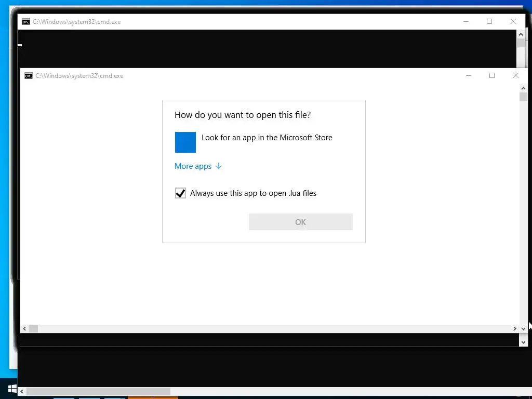Image resolution: width=532 pixels, height=399 pixels.
Task: Click the blue Microsoft Store app icon
Action: point(185,142)
